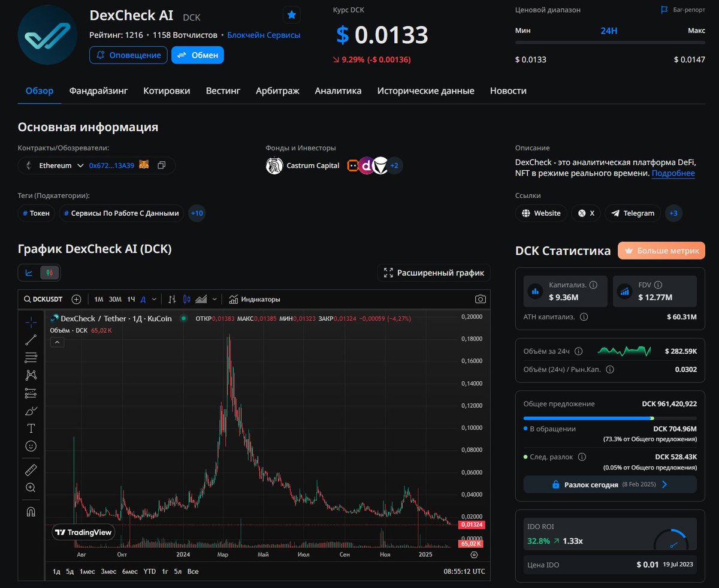This screenshot has height=588, width=719.
Task: Open the Новости tab
Action: coord(508,91)
